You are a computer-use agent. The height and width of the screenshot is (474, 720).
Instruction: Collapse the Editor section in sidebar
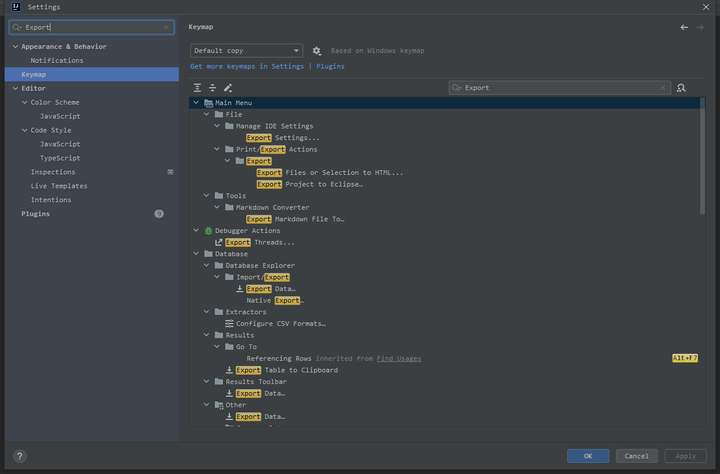click(14, 88)
